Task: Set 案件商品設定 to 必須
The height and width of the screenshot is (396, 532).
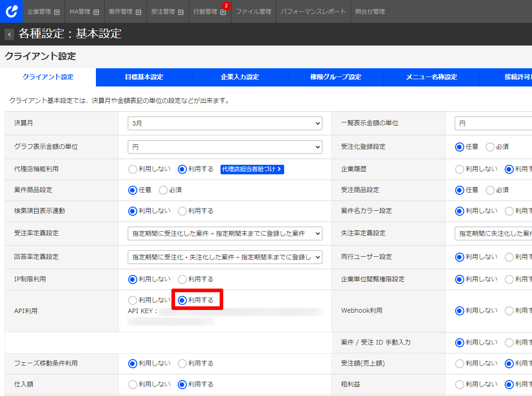Action: click(163, 190)
